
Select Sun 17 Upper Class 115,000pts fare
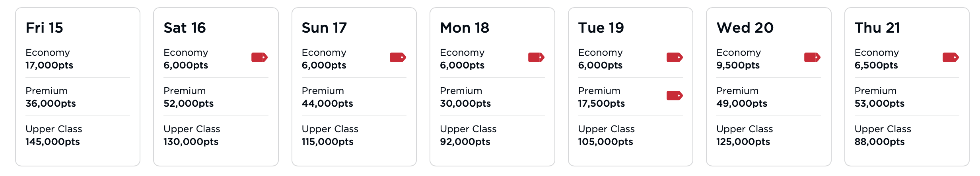(330, 135)
